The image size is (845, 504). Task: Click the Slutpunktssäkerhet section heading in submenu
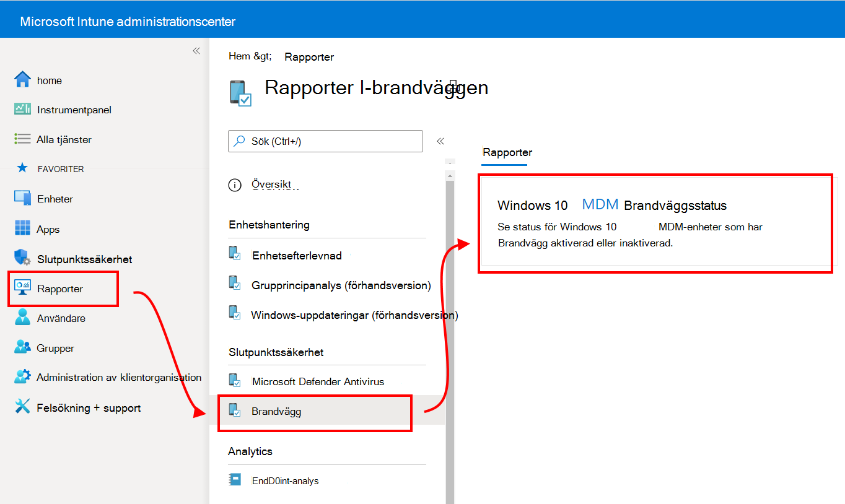(276, 352)
